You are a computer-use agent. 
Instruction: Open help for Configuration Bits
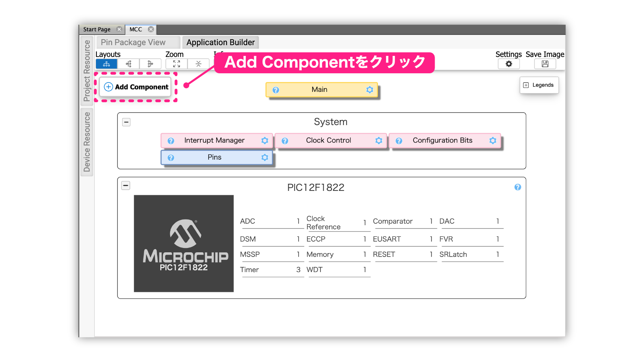[399, 141]
